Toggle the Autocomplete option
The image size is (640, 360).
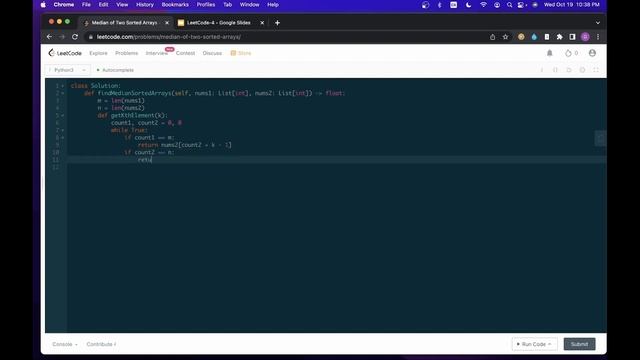(x=115, y=70)
